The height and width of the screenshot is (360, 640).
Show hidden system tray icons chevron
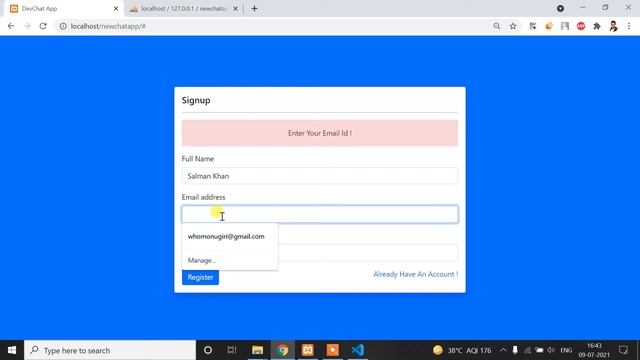(x=503, y=350)
